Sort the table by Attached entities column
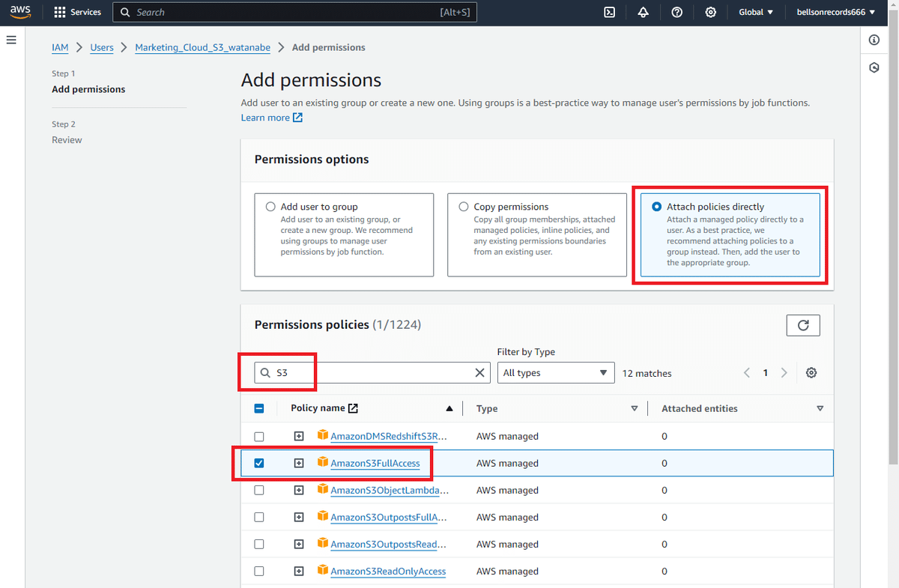This screenshot has height=588, width=899. (x=820, y=409)
